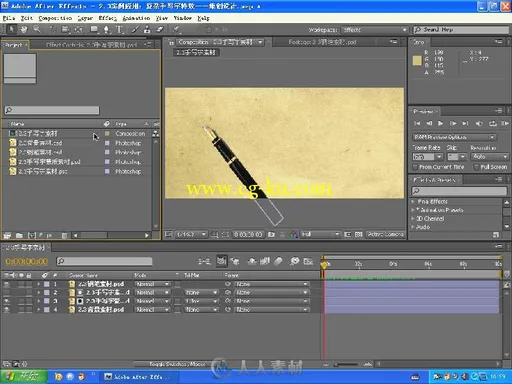The image size is (512, 384).
Task: Click Info panel color swatch
Action: pyautogui.click(x=417, y=60)
